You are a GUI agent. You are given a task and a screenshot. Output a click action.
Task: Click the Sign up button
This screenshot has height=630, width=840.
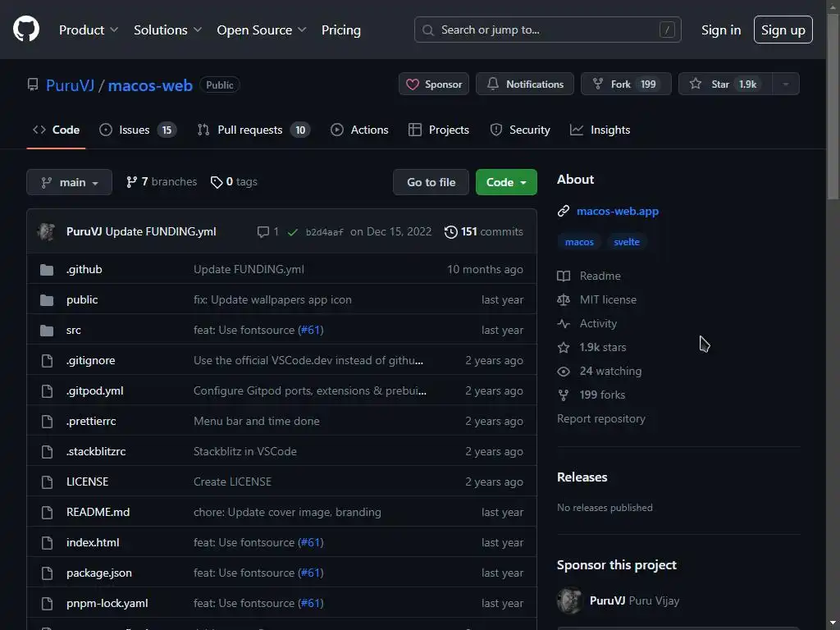point(783,30)
